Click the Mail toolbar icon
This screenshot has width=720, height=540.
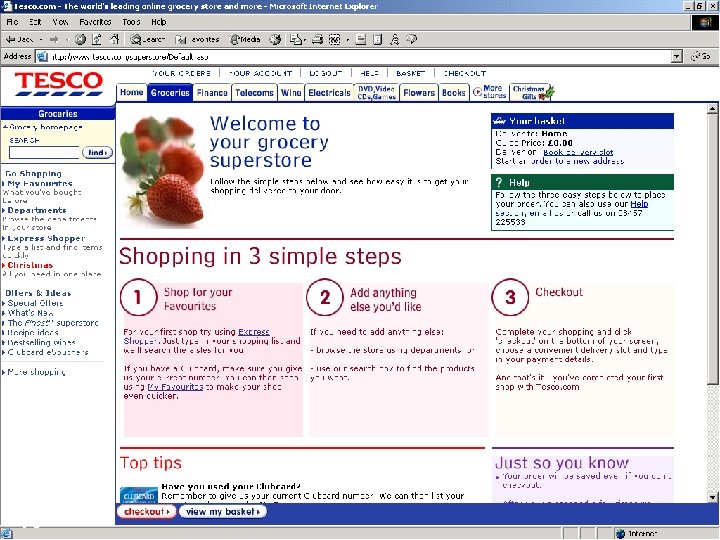tap(295, 39)
